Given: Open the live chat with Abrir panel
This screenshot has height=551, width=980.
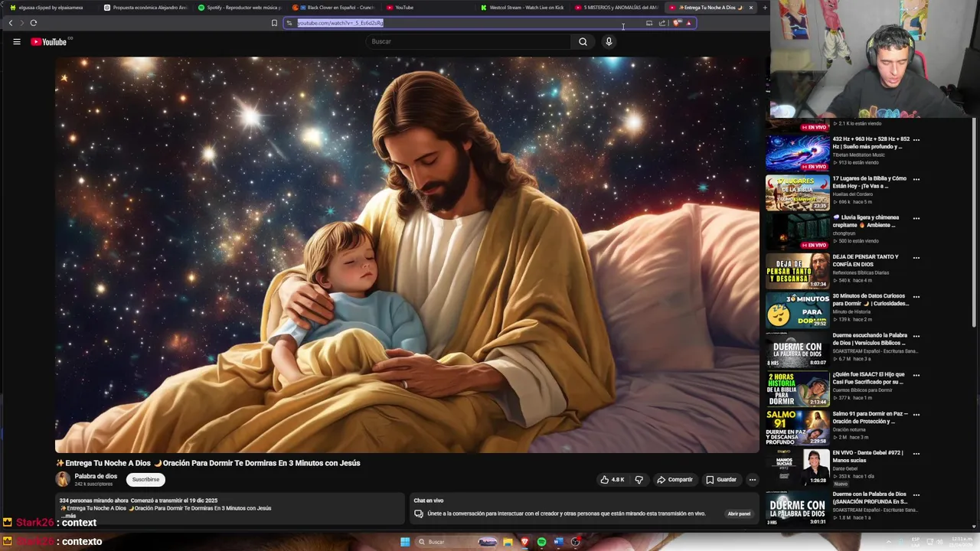Looking at the screenshot, I should pos(739,514).
